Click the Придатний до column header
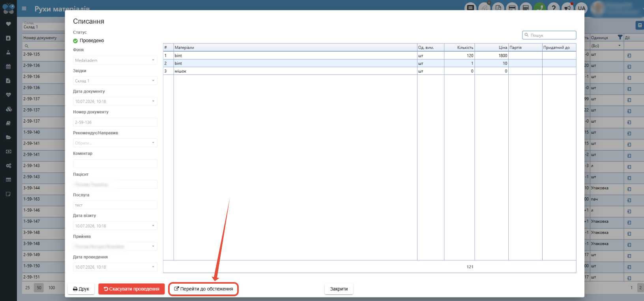 (x=559, y=47)
